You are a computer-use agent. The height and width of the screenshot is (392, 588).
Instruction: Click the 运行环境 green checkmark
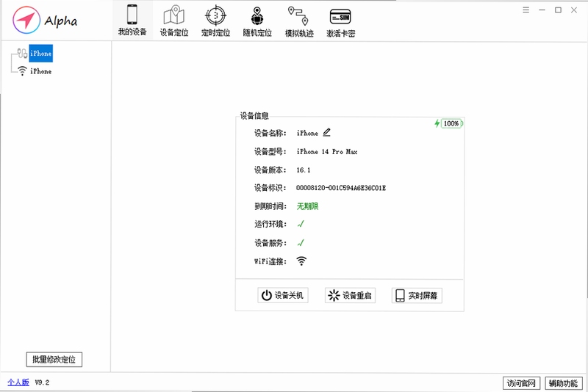301,224
